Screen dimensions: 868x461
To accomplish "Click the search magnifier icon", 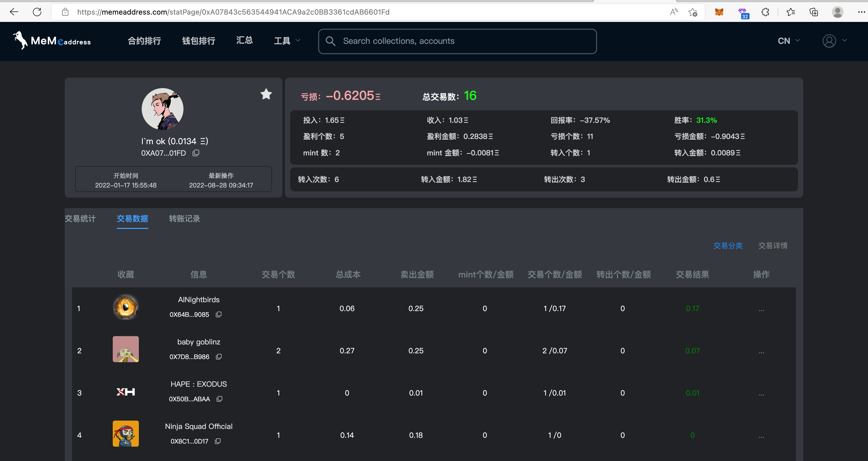I will 331,41.
